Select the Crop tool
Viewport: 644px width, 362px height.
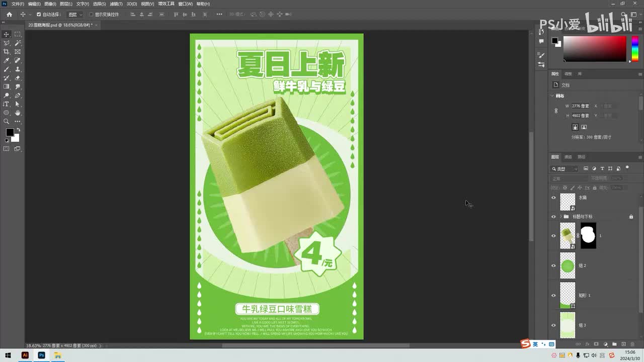coord(7,52)
